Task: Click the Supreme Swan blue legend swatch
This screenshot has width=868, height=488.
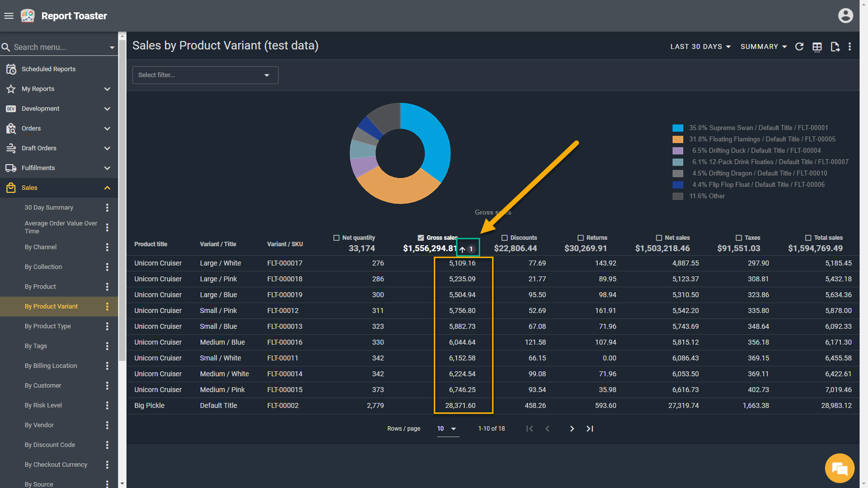Action: (678, 128)
